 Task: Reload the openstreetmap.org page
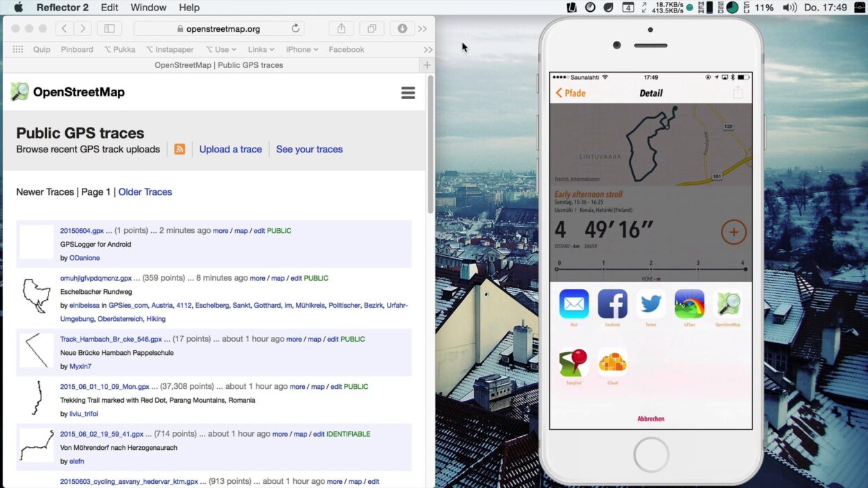[295, 28]
